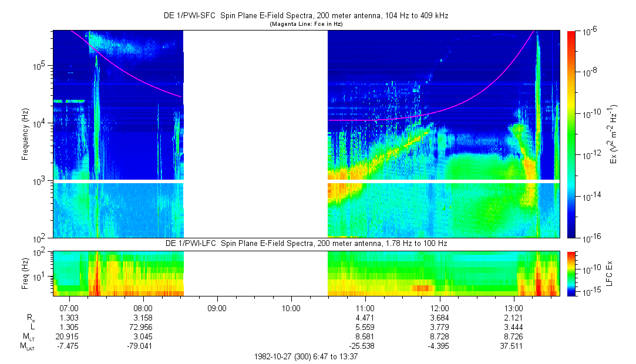
Task: Click the Ex (V² m⁻² Hz⁻¹) colorbar label
Action: 614,134
